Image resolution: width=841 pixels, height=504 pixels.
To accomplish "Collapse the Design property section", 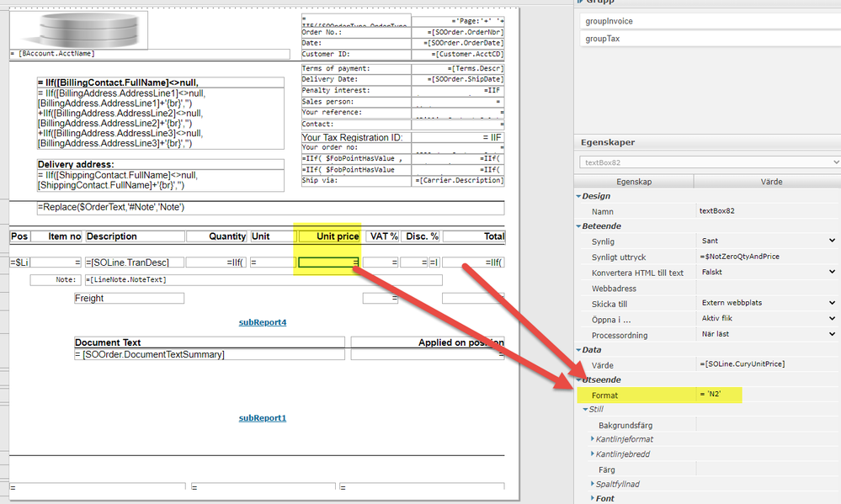I will pyautogui.click(x=578, y=196).
